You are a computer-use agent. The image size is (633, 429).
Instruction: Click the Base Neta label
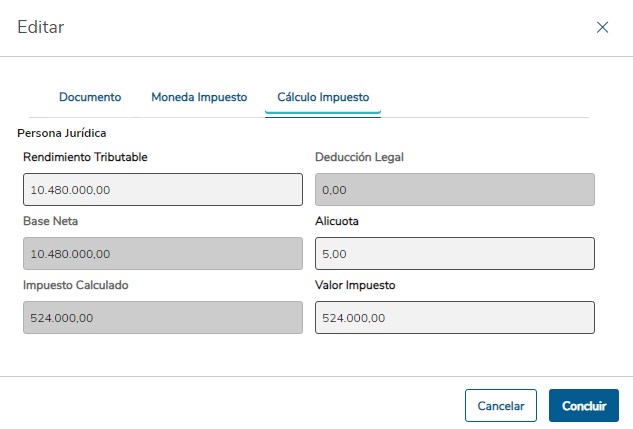50,221
